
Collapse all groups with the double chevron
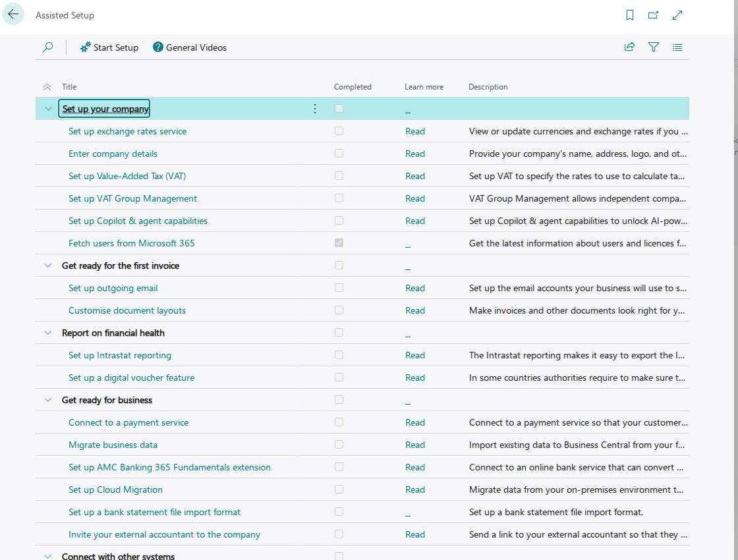click(x=47, y=87)
